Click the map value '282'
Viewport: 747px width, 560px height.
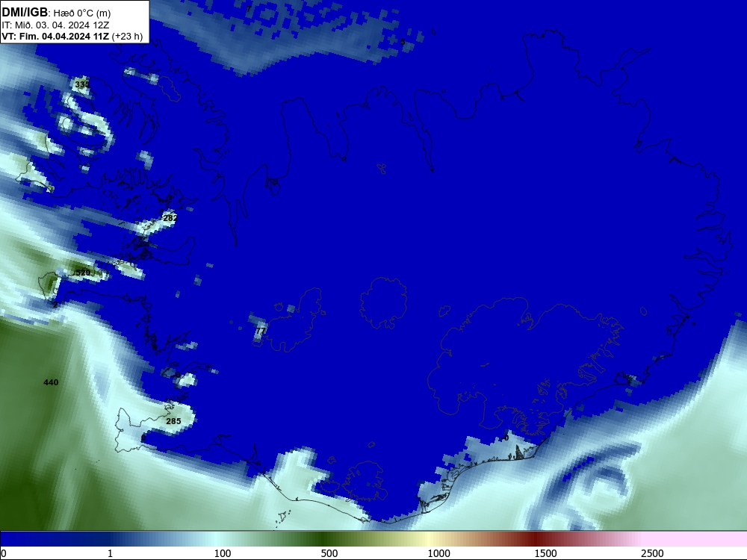170,218
